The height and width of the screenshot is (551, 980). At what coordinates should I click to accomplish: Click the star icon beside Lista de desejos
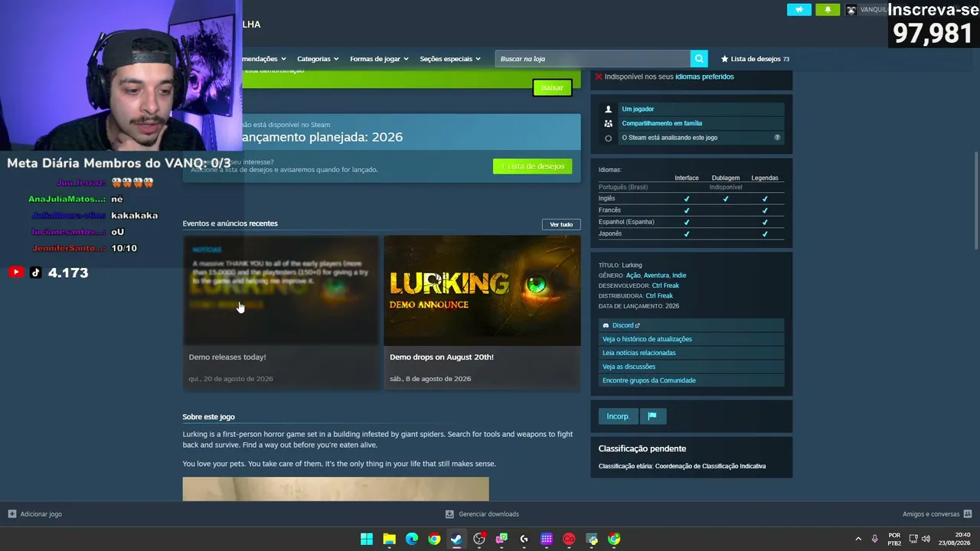tap(724, 59)
